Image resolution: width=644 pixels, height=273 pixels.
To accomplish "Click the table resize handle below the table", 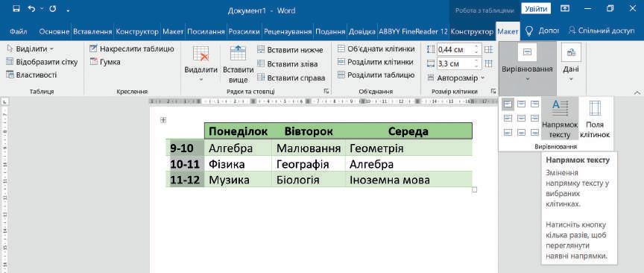I will pyautogui.click(x=475, y=189).
